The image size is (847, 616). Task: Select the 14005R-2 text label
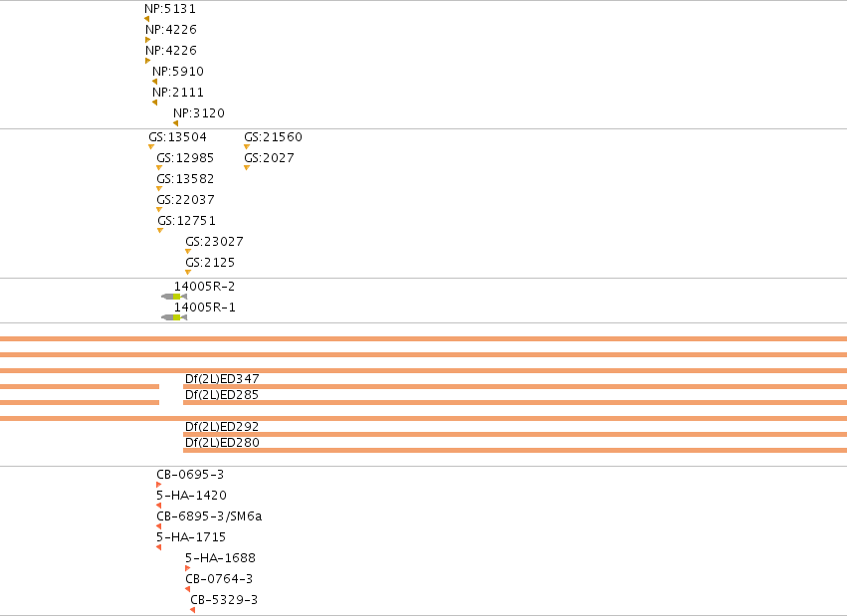pyautogui.click(x=205, y=287)
